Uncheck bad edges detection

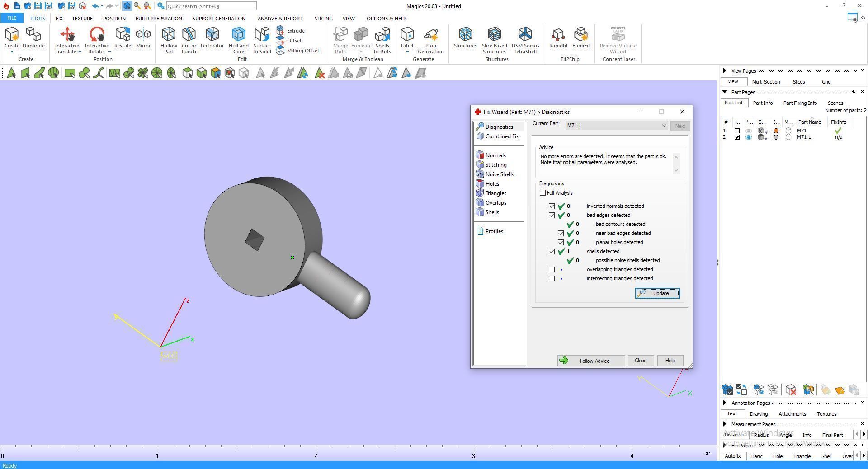click(552, 215)
